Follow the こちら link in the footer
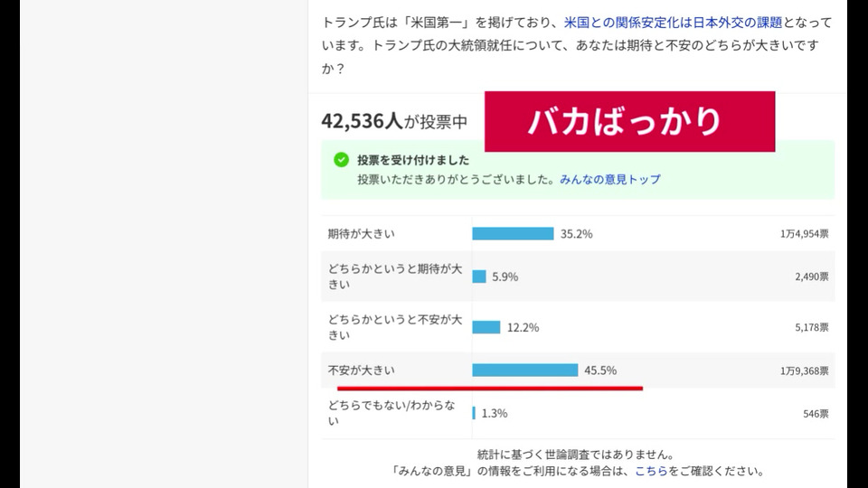The width and height of the screenshot is (868, 488). [x=651, y=471]
